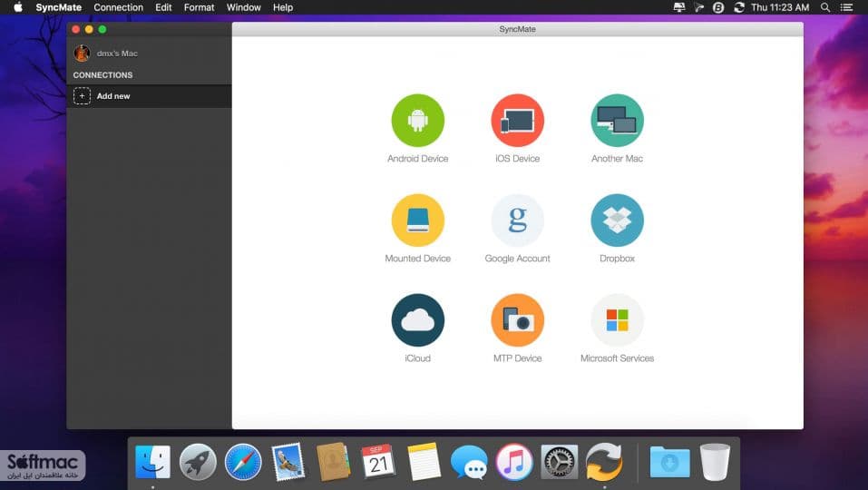Choose the Dropbox connection icon
Image resolution: width=868 pixels, height=490 pixels.
click(617, 220)
